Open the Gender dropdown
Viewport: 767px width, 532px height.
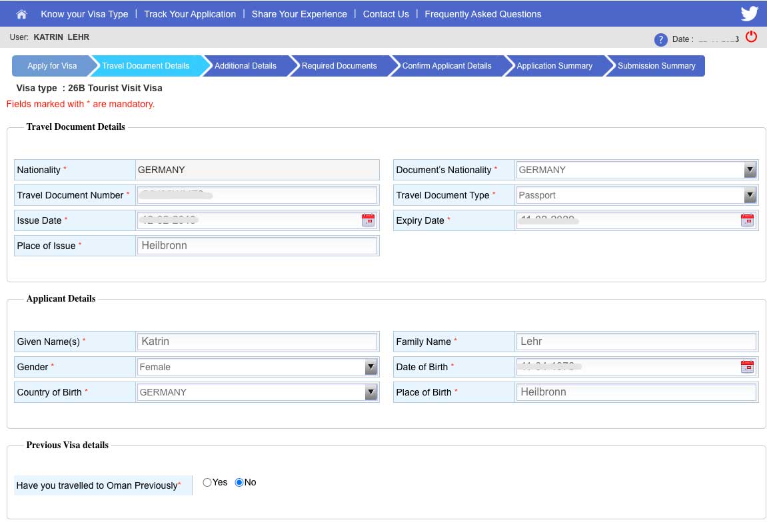point(371,367)
